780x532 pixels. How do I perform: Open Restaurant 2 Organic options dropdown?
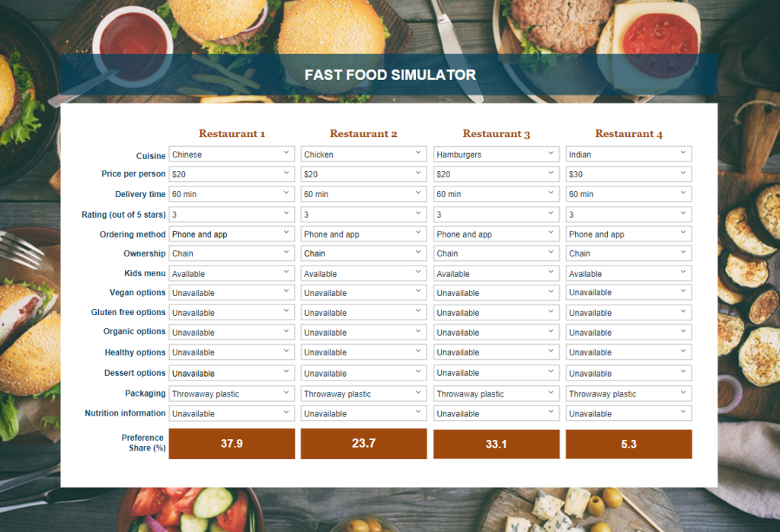coord(363,333)
